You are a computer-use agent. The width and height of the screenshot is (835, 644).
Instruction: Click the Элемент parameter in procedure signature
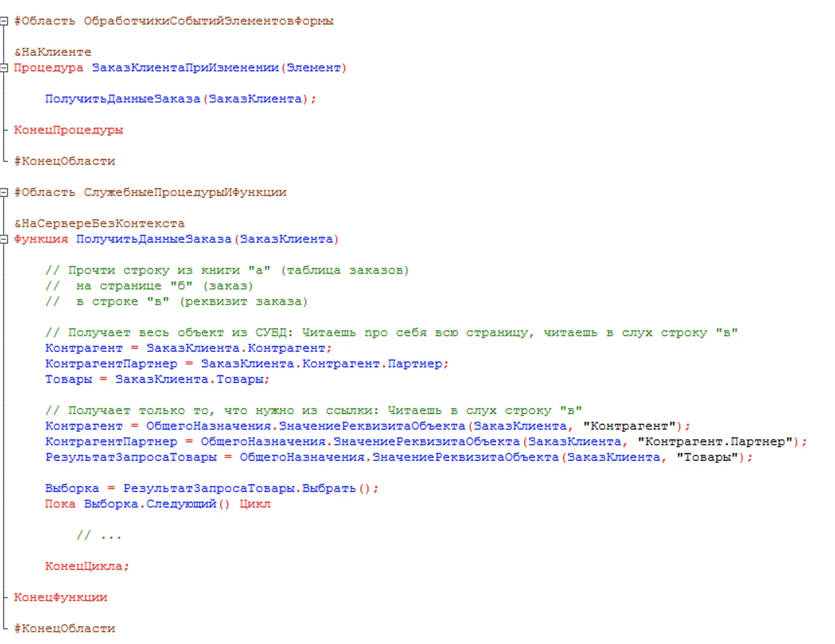313,68
